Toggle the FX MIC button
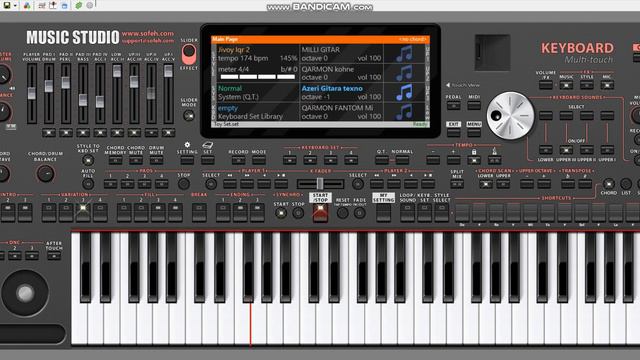640x360 pixels. 607,85
